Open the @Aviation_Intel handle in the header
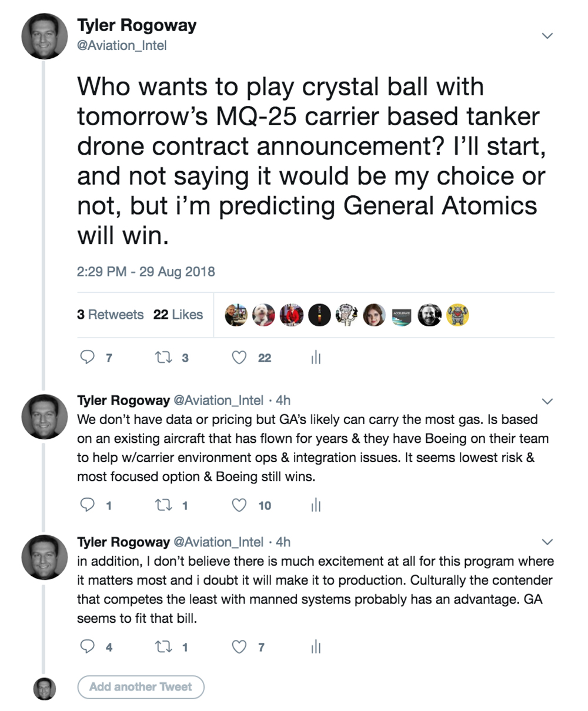 tap(122, 45)
